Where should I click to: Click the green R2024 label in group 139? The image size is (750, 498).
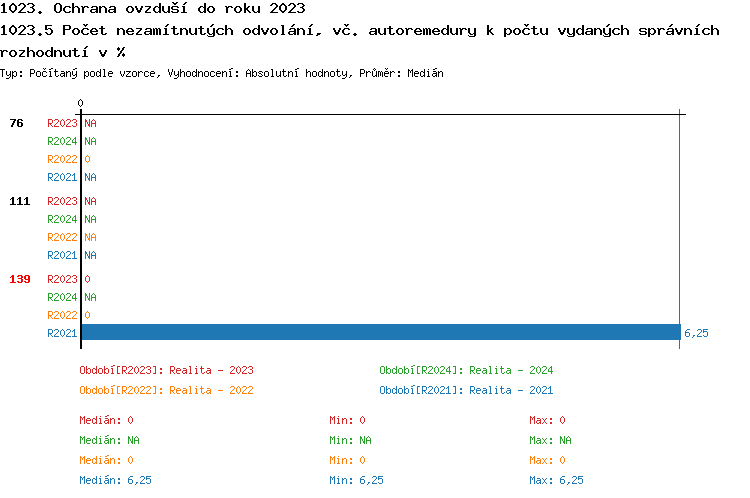62,297
